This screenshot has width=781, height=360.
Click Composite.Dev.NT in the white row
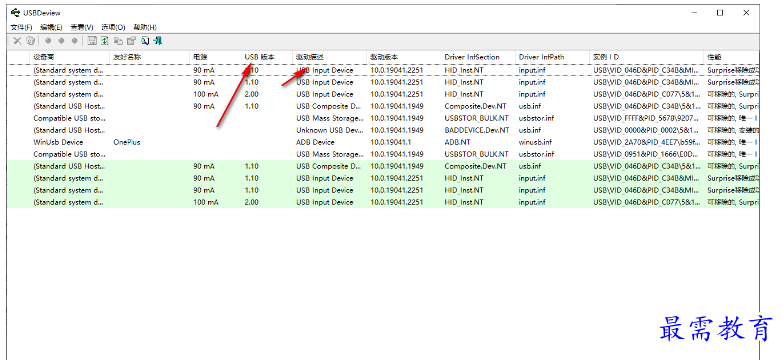[x=475, y=106]
